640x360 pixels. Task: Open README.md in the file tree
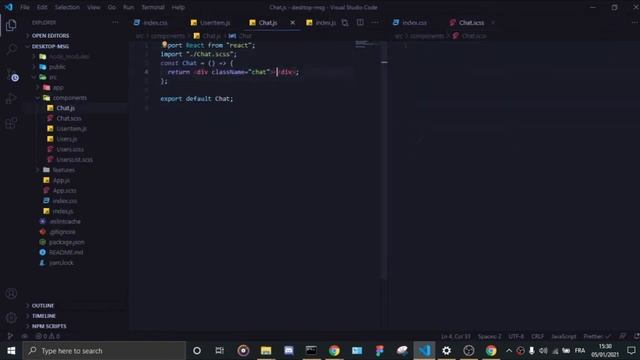click(66, 252)
